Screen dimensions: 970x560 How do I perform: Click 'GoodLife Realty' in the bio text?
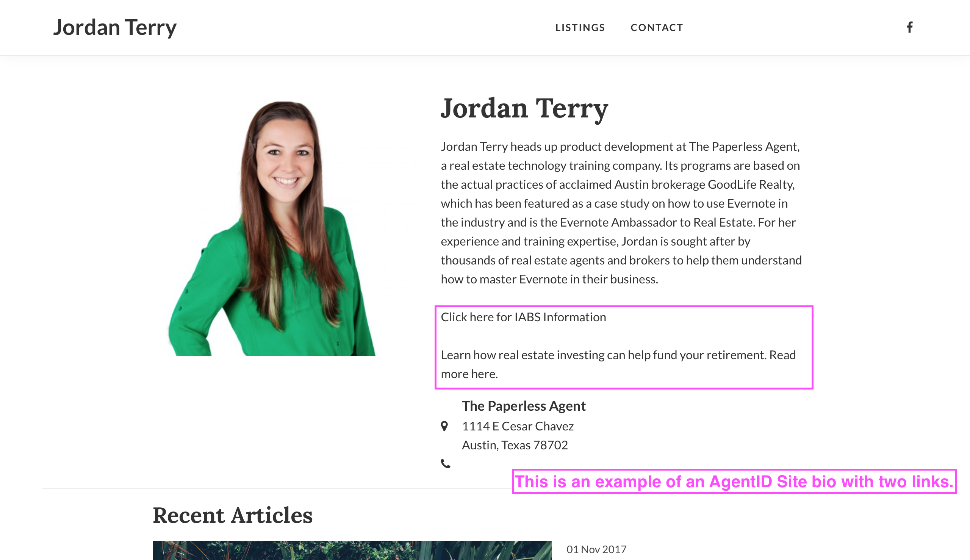pyautogui.click(x=750, y=185)
